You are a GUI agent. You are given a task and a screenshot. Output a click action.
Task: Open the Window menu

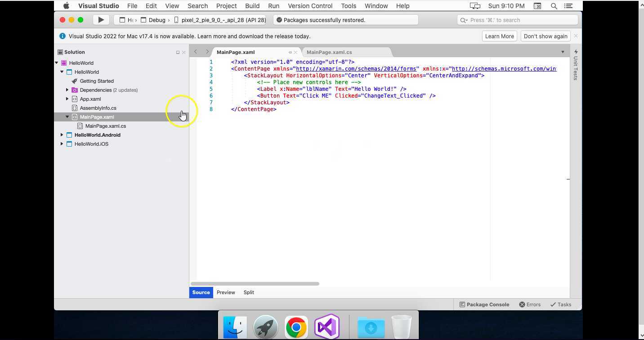coord(376,6)
